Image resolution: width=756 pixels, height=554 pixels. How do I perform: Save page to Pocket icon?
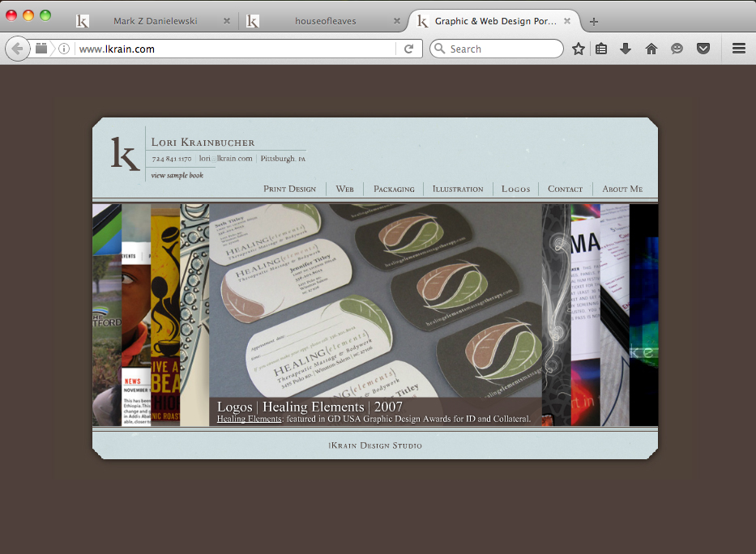click(x=703, y=49)
